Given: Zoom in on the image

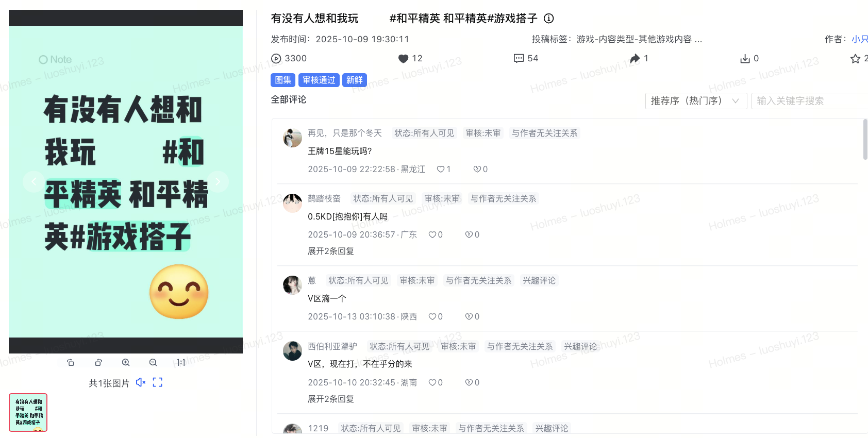Looking at the screenshot, I should click(x=126, y=363).
